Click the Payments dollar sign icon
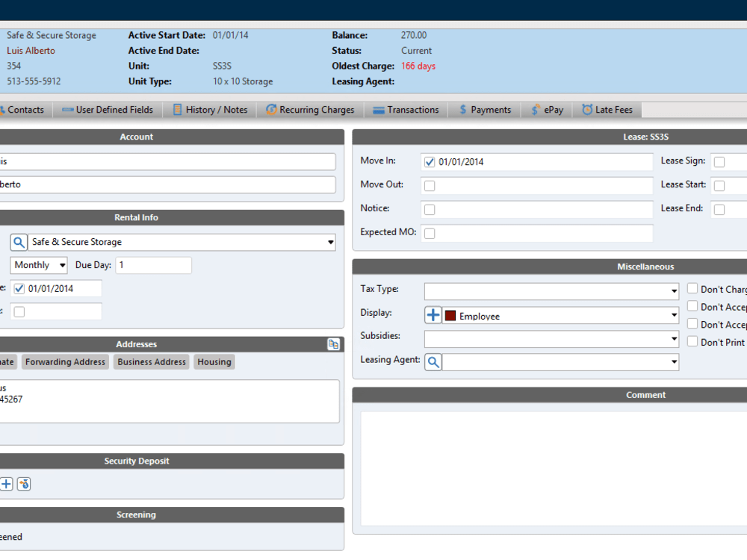 (462, 110)
